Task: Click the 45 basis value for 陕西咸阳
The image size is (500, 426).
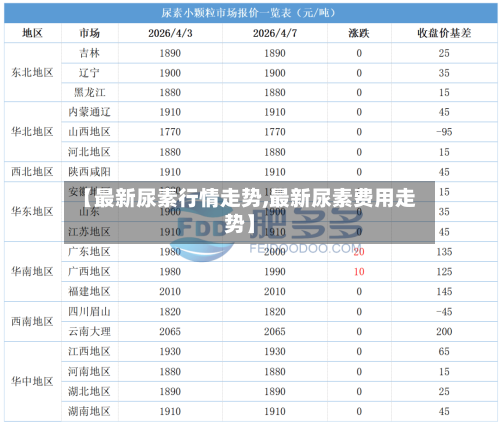Action: tap(444, 172)
